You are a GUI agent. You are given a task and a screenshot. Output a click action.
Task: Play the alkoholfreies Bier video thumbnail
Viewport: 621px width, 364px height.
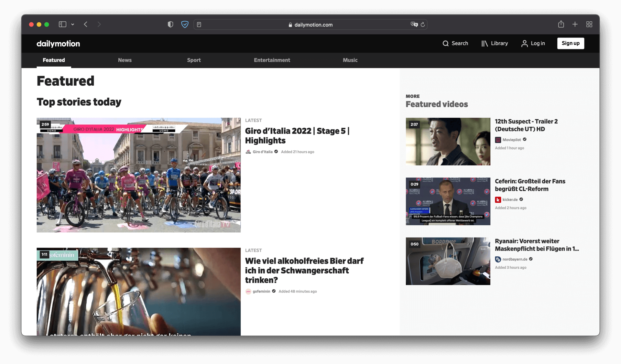point(138,292)
